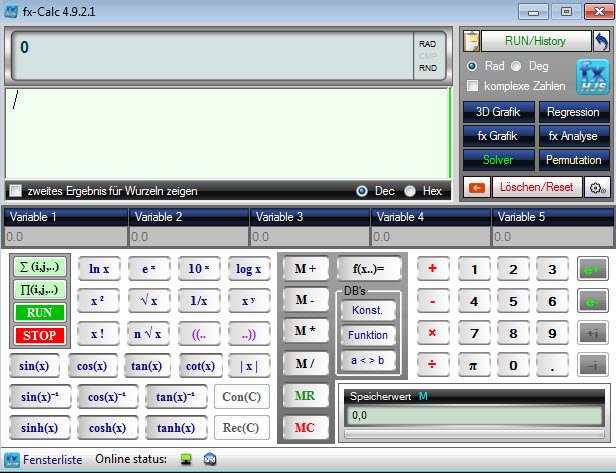Open the Funktion database
The height and width of the screenshot is (473, 616).
pos(368,335)
